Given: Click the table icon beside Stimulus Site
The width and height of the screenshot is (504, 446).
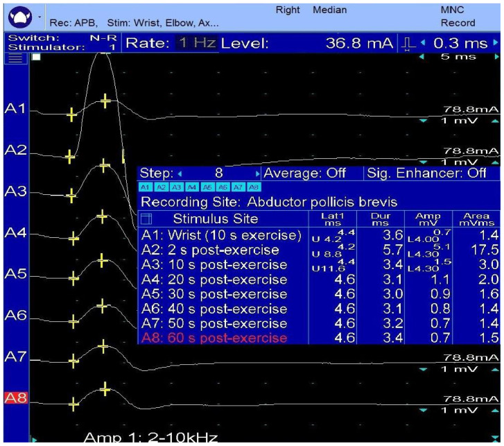Looking at the screenshot, I should (146, 219).
